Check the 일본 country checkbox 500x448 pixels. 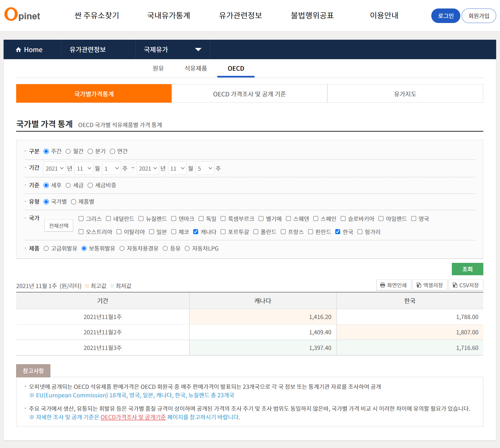point(152,232)
